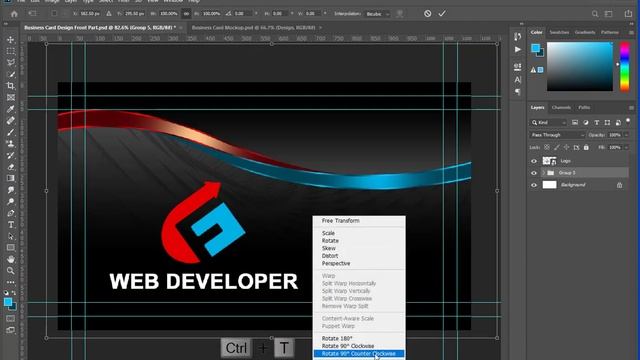640x360 pixels.
Task: Expand the Group 5 layer folder
Action: [543, 173]
